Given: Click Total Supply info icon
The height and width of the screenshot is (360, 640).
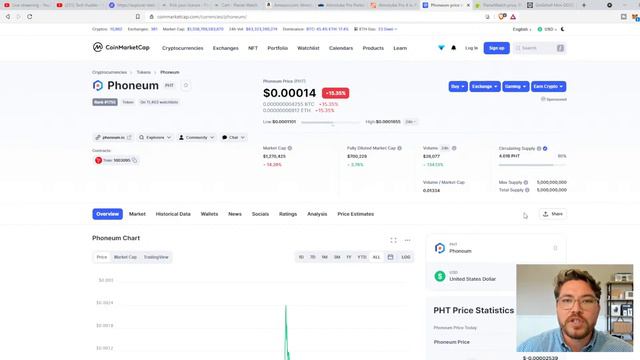Looking at the screenshot, I should coord(527,190).
